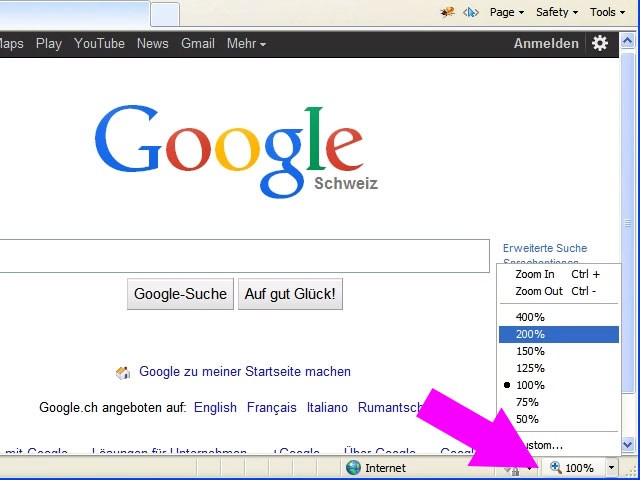Select Zoom In from zoom menu

pos(535,274)
